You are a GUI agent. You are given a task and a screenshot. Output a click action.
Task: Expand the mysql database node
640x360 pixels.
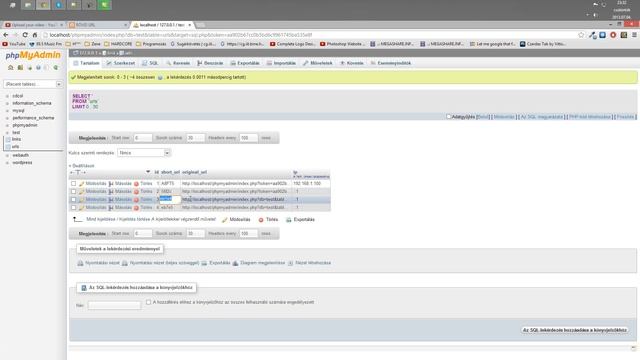click(x=7, y=111)
